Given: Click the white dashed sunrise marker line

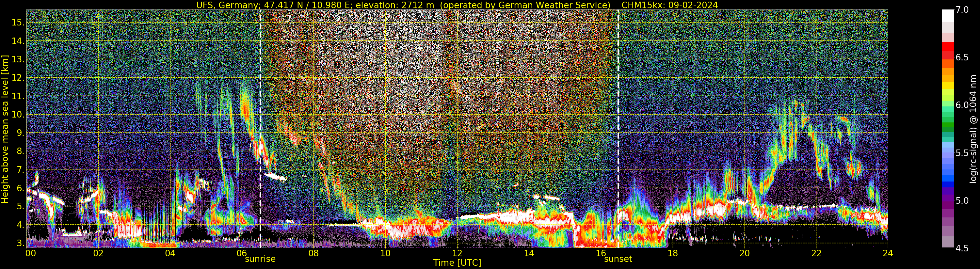Looking at the screenshot, I should click(260, 129).
